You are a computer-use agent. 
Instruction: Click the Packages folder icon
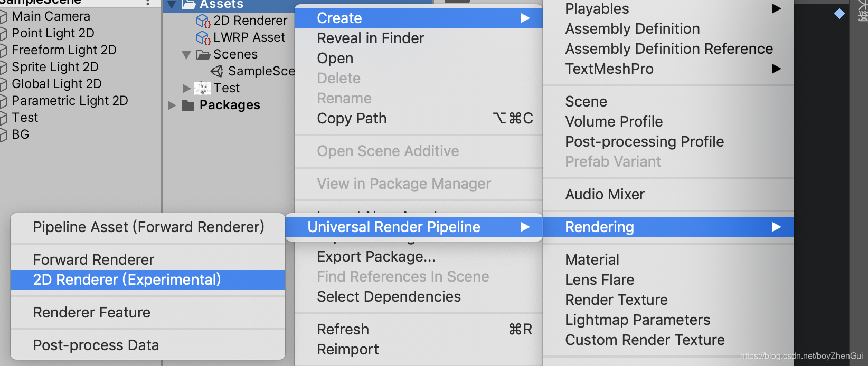pos(188,105)
